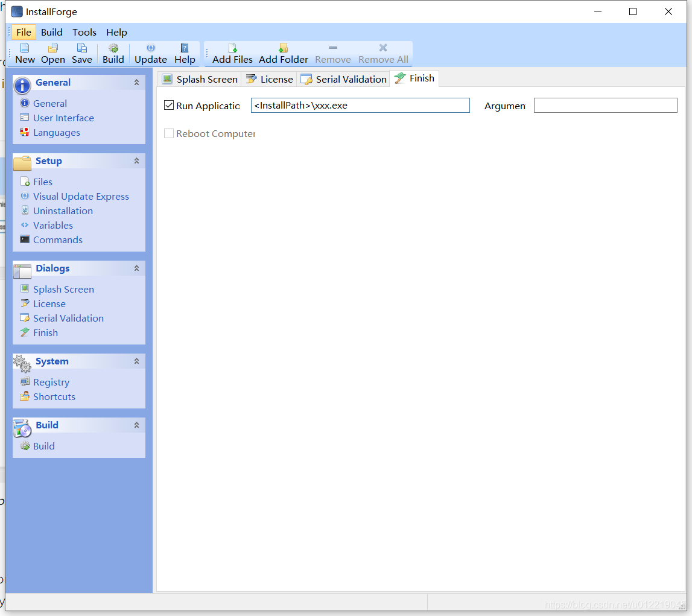
Task: Minimize the InstallForge window
Action: (x=598, y=11)
